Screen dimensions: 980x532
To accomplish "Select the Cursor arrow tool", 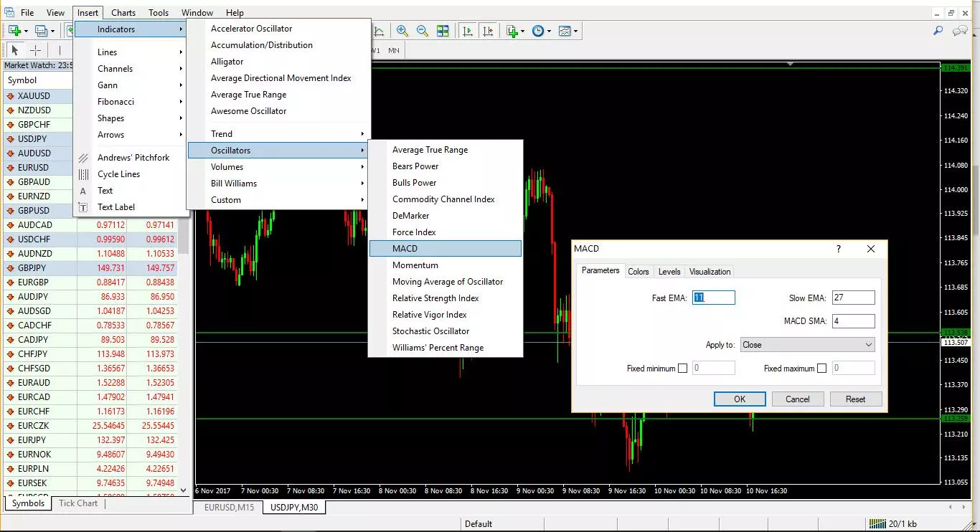I will point(15,50).
